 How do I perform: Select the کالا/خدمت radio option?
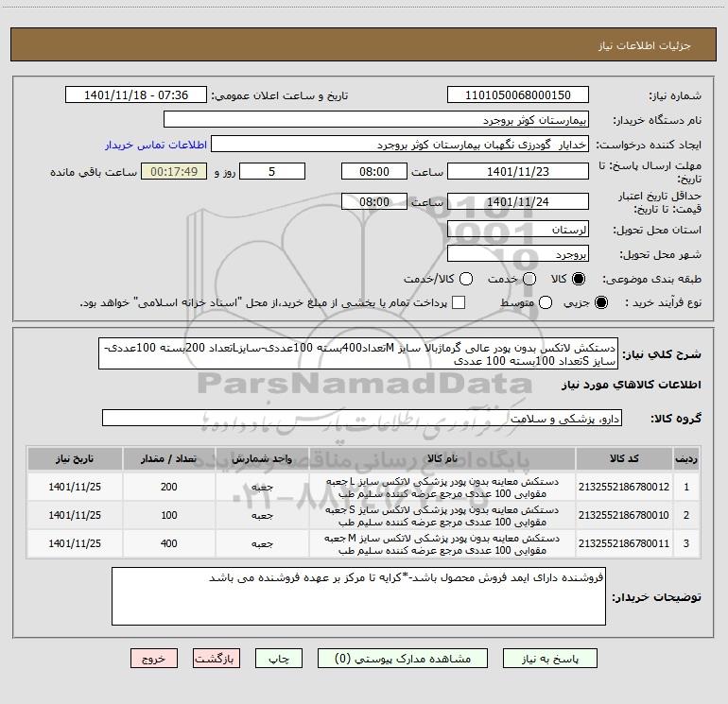466,279
